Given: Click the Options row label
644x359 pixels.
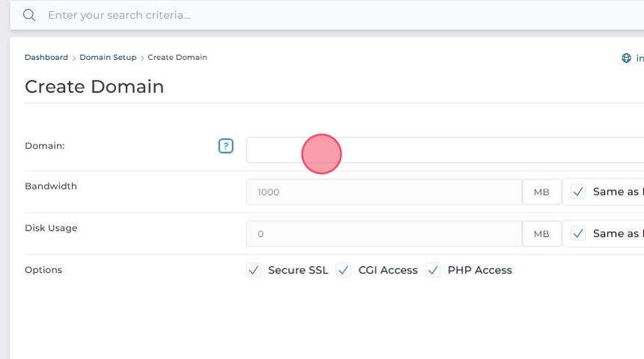Looking at the screenshot, I should 43,270.
